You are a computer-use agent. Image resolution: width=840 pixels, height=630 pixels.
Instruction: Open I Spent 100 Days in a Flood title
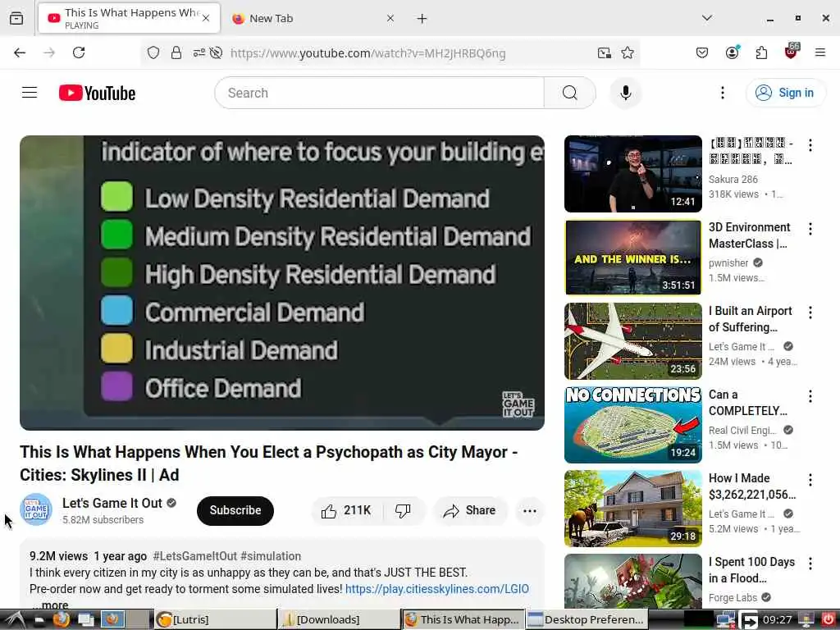point(751,570)
